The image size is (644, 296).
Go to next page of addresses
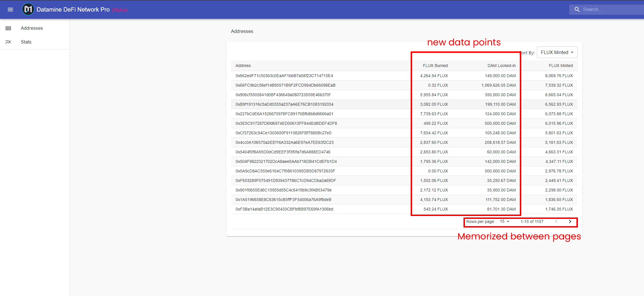tap(570, 221)
